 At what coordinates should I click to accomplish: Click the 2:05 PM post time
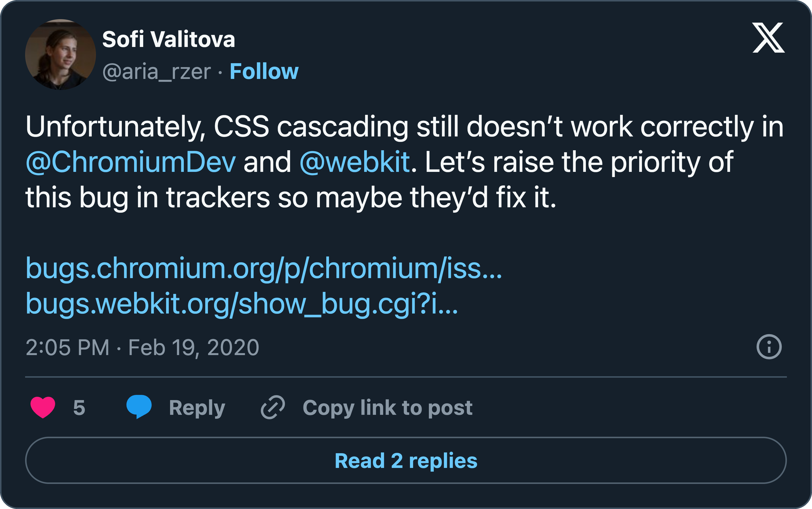(67, 347)
